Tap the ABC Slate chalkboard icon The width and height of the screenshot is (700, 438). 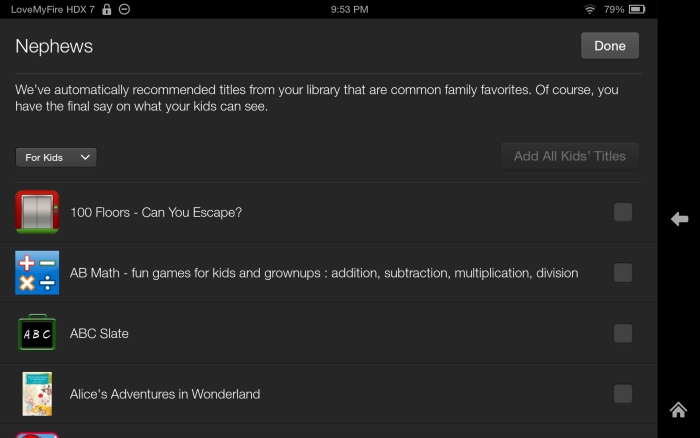[x=37, y=333]
